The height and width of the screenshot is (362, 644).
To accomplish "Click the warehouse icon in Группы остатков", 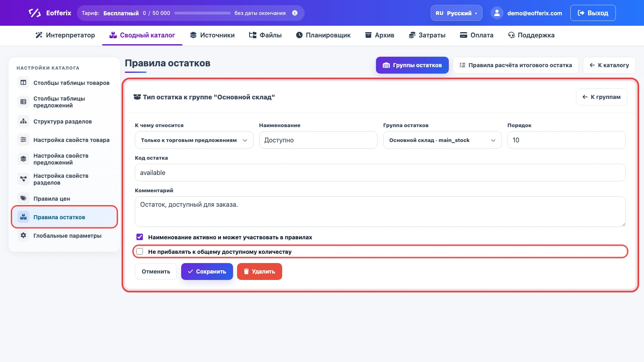I will coord(386,65).
